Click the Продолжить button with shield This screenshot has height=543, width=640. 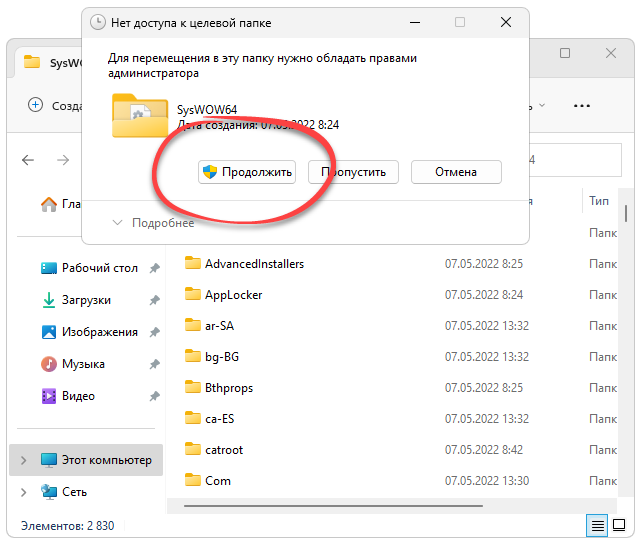[x=247, y=172]
